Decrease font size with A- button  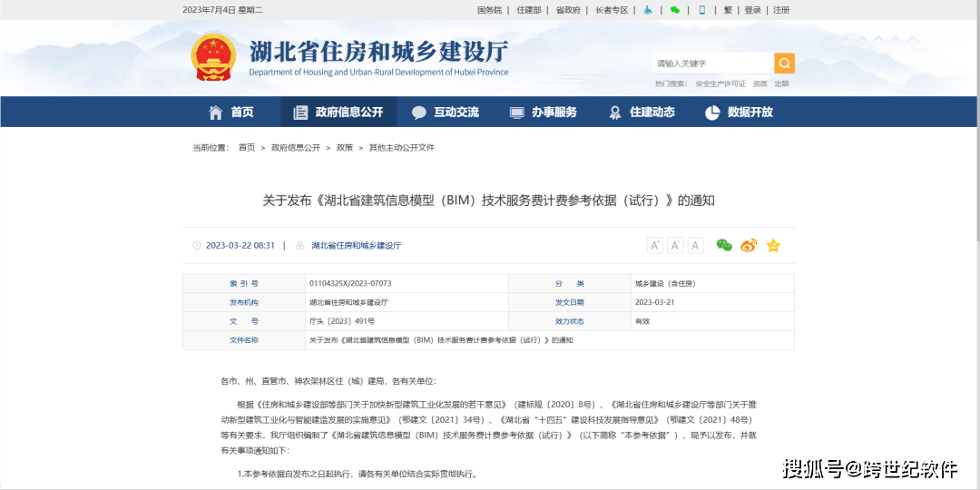tap(675, 246)
